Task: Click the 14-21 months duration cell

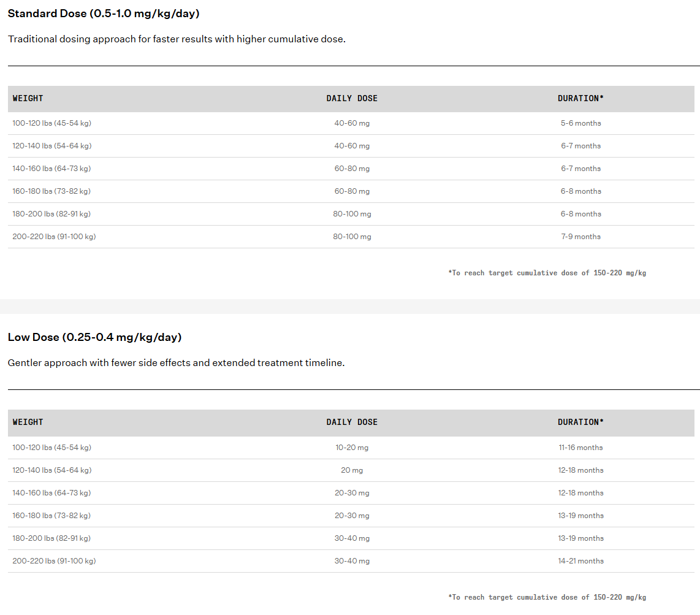Action: tap(581, 561)
